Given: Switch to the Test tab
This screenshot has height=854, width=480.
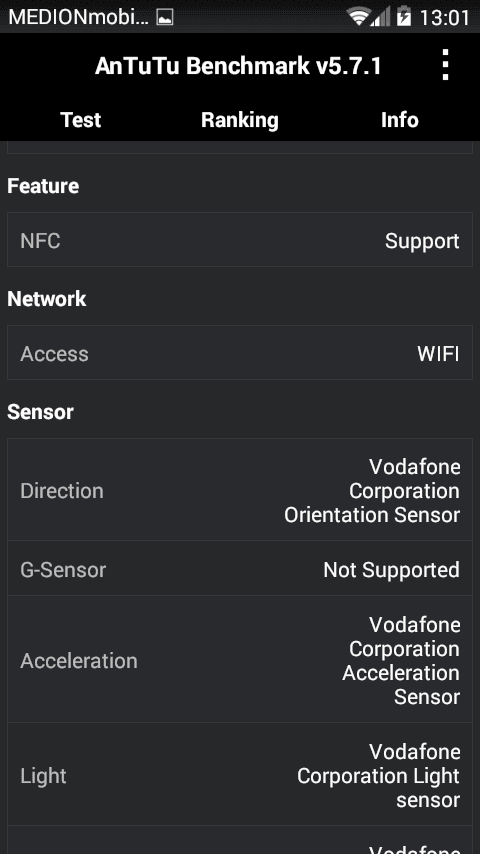Looking at the screenshot, I should tap(81, 120).
